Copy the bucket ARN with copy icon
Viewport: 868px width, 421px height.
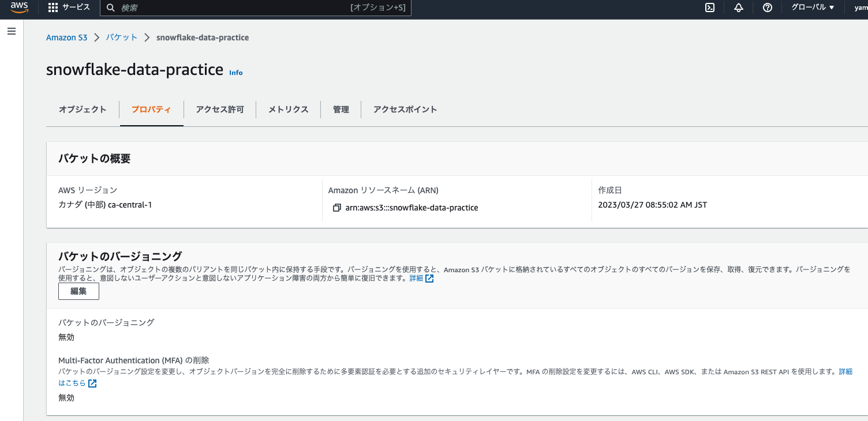pos(337,208)
